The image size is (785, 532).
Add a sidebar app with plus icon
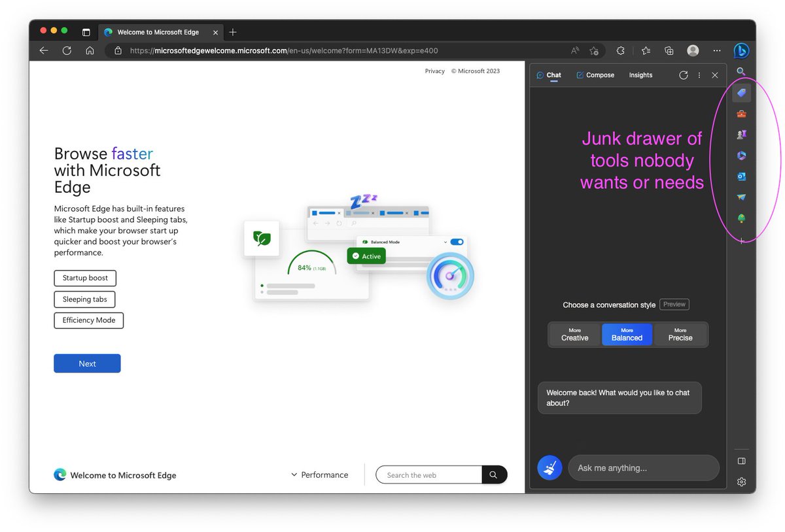[x=741, y=241]
